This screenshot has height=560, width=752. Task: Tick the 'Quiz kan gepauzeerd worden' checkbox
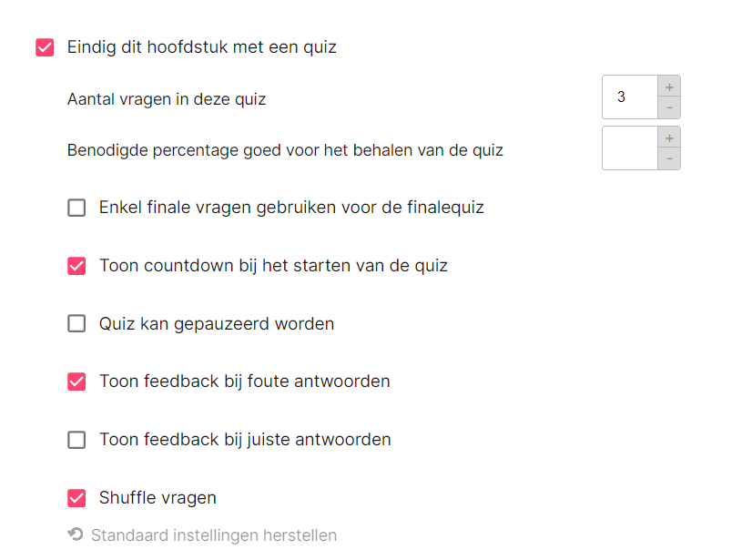(x=76, y=323)
